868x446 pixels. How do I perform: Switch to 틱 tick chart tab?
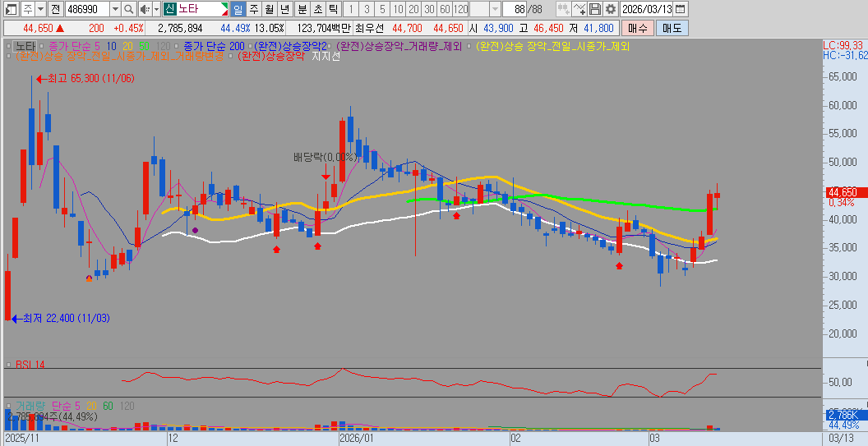(x=333, y=9)
